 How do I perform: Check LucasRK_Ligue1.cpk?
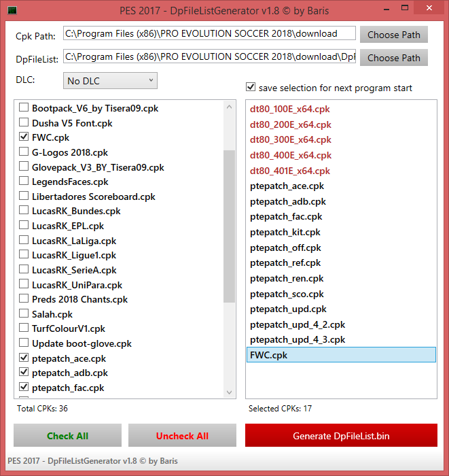(x=24, y=254)
